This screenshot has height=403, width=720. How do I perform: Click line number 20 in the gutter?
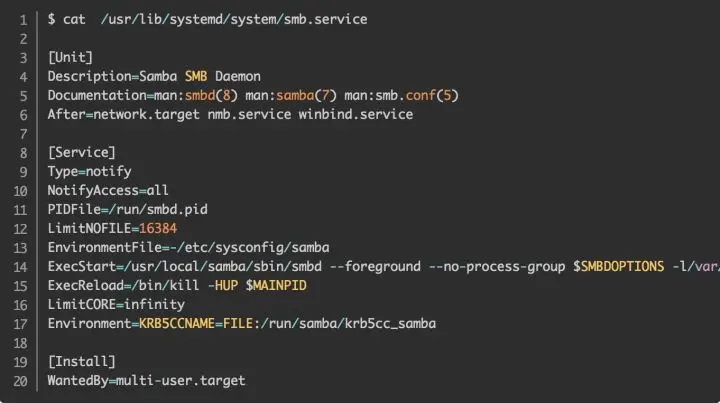coord(20,380)
